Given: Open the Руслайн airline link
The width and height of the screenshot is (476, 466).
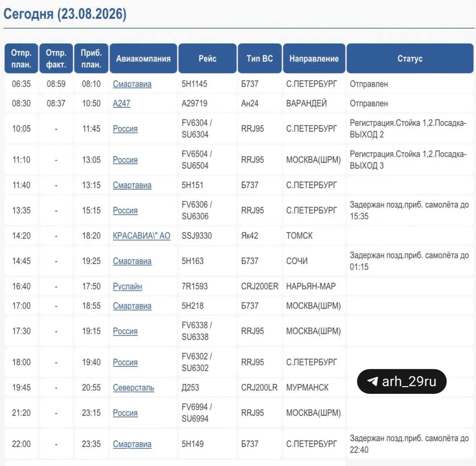Looking at the screenshot, I should 127,286.
